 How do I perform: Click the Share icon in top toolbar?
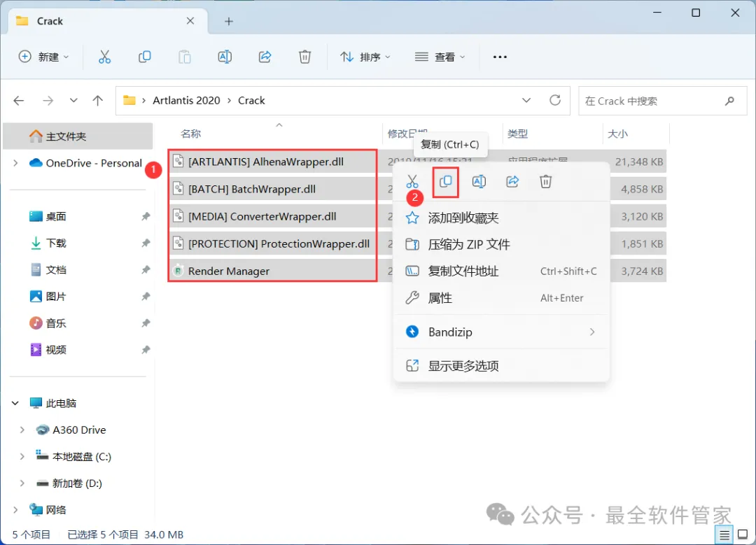265,57
